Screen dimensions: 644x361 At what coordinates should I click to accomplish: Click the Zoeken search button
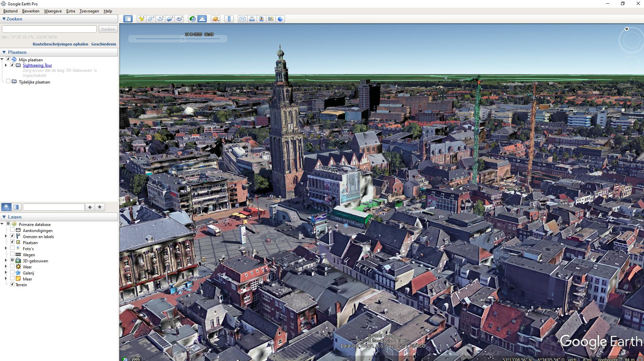[x=108, y=29]
